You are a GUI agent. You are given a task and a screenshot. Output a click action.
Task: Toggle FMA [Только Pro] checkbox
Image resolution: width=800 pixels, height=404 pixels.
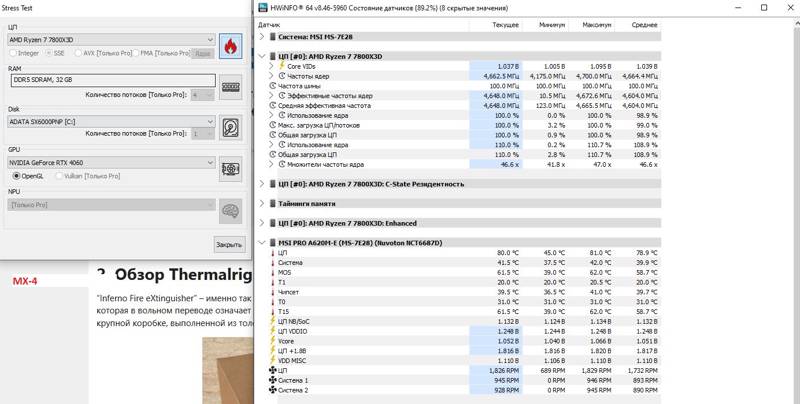pyautogui.click(x=135, y=53)
